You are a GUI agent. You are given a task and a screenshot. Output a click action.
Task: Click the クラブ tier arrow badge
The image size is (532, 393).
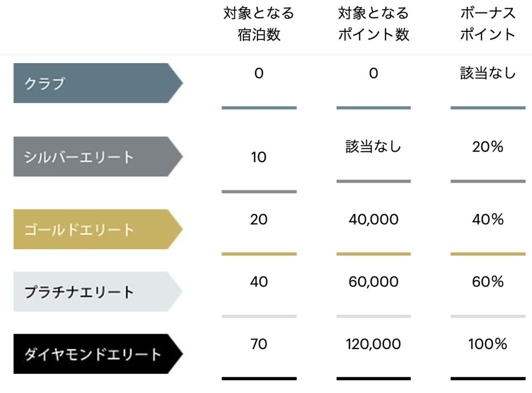point(98,83)
